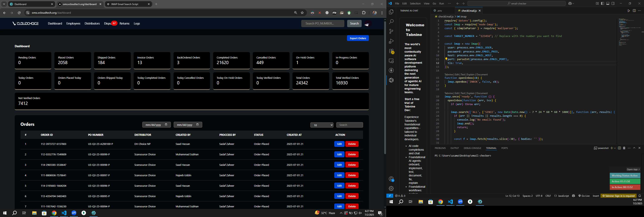Expand the overflow menu in VS Code menu bar
644x217 pixels.
click(x=449, y=3)
